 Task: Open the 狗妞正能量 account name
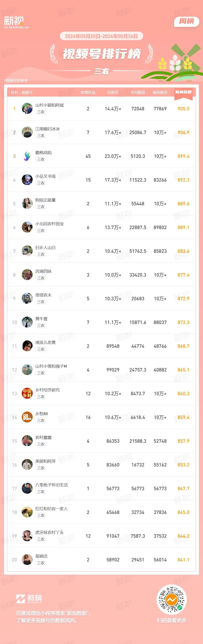pyautogui.click(x=45, y=200)
